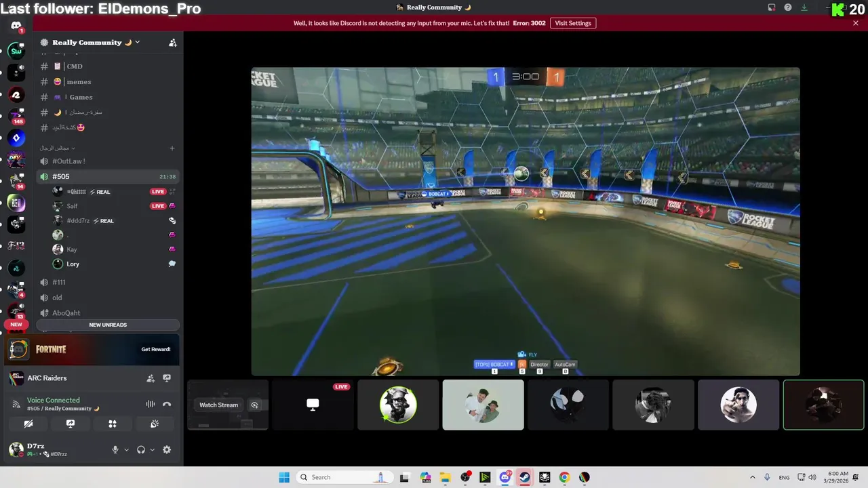868x488 pixels.
Task: Select participant tile with two men photo
Action: (483, 405)
